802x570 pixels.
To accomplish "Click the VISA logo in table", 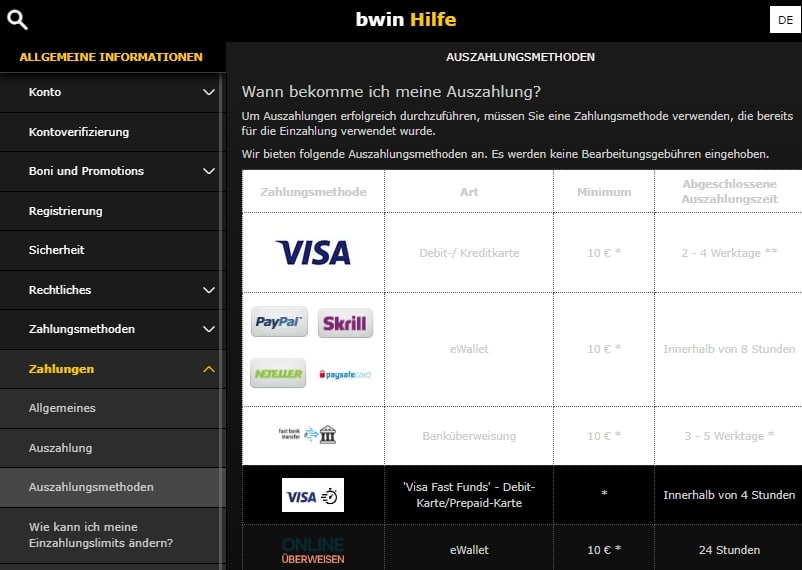I will [313, 252].
